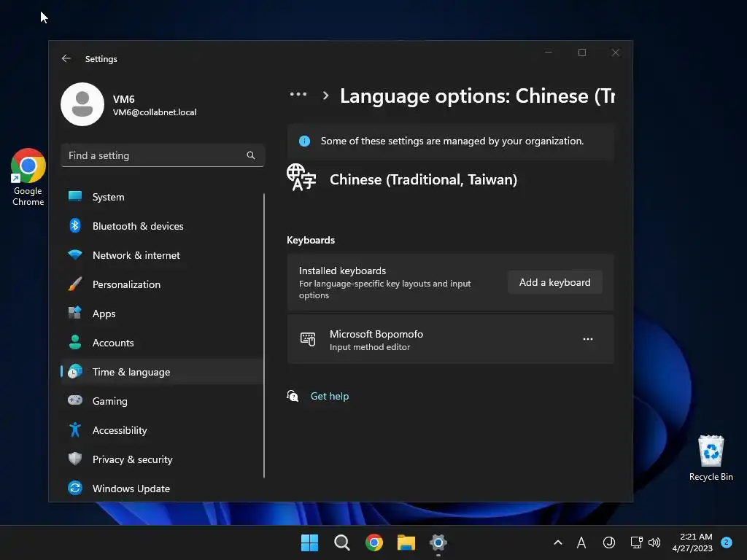Click the Gaming controller icon
747x560 pixels.
(75, 400)
